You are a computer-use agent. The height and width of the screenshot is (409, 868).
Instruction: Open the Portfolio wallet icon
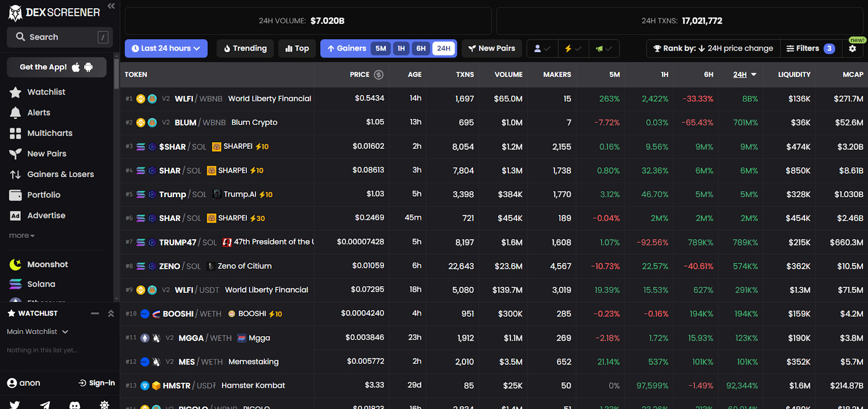tap(15, 195)
